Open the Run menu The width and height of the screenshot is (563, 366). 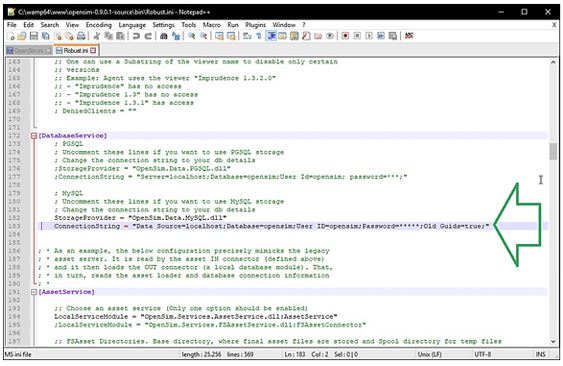pyautogui.click(x=233, y=25)
